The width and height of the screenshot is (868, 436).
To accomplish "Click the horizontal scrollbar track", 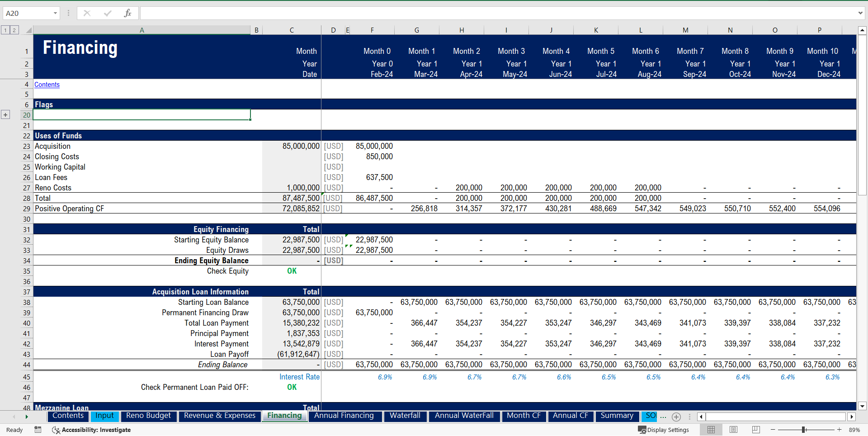I will (x=775, y=417).
